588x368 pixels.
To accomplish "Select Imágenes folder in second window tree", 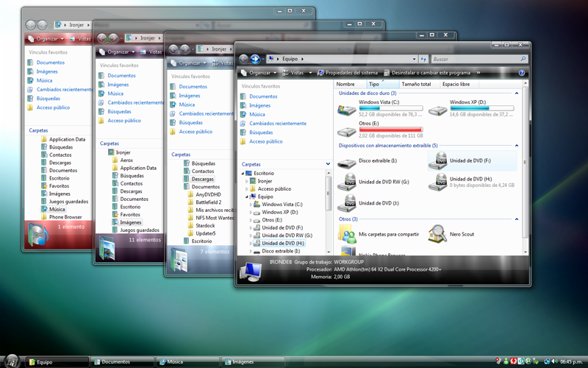I will pyautogui.click(x=131, y=222).
